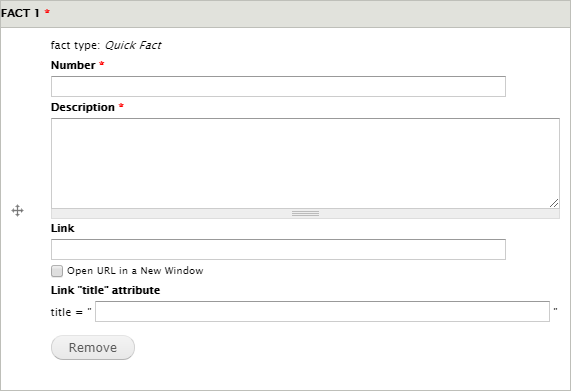571x391 pixels.
Task: Focus the Number input field
Action: 278,86
